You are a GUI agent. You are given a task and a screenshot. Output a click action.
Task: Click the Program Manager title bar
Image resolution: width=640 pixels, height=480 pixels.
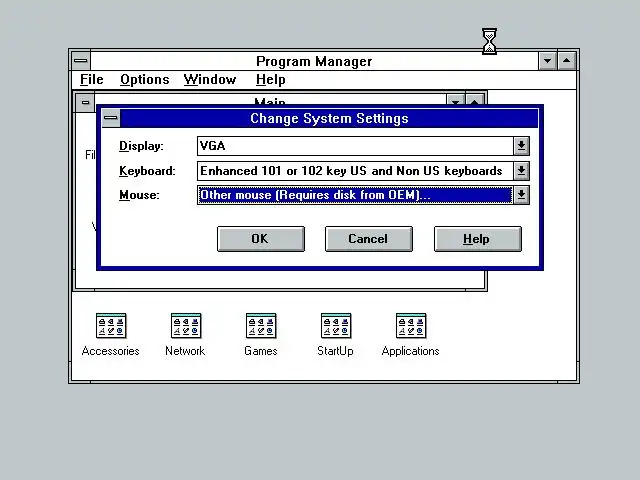point(314,61)
